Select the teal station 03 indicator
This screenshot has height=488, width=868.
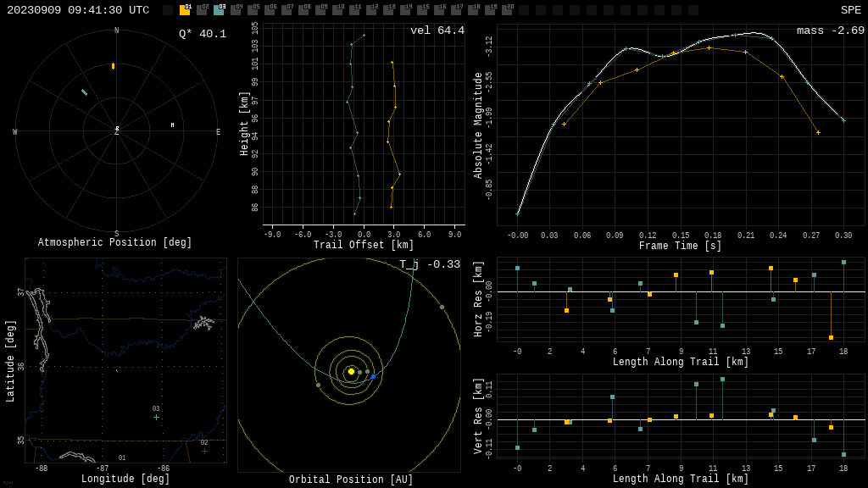(219, 9)
